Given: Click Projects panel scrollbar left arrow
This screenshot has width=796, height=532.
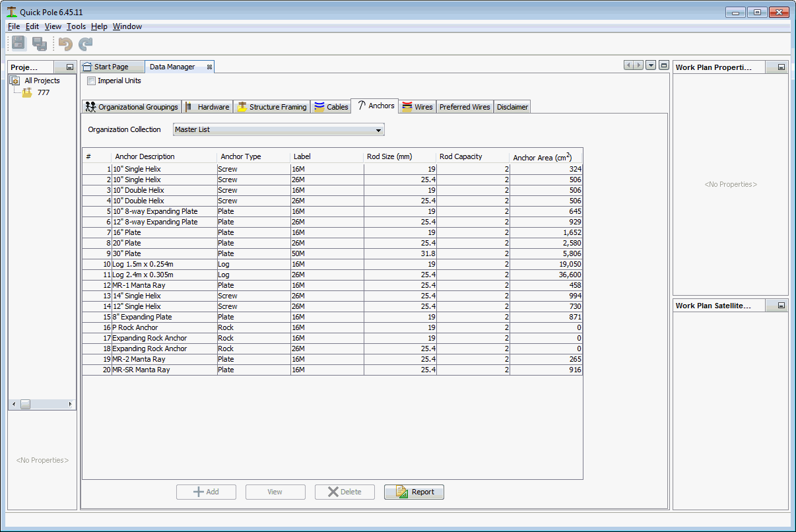Looking at the screenshot, I should tap(13, 404).
